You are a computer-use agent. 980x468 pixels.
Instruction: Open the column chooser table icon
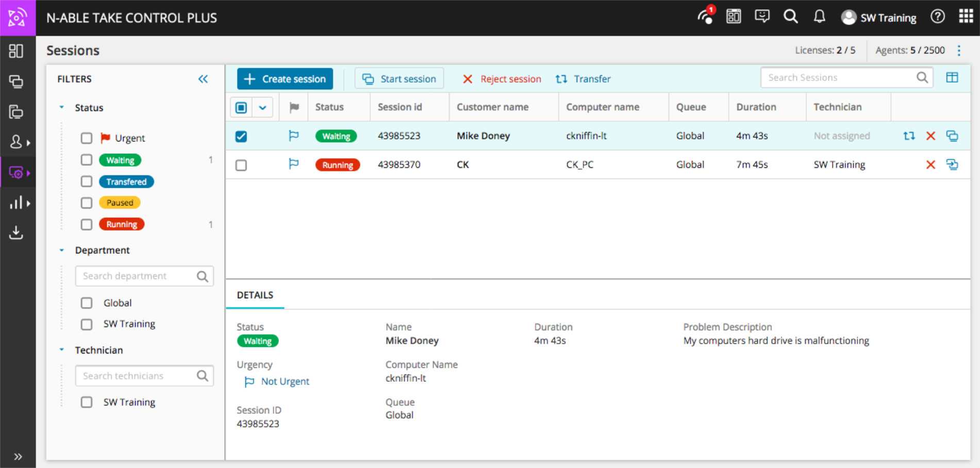pyautogui.click(x=952, y=77)
